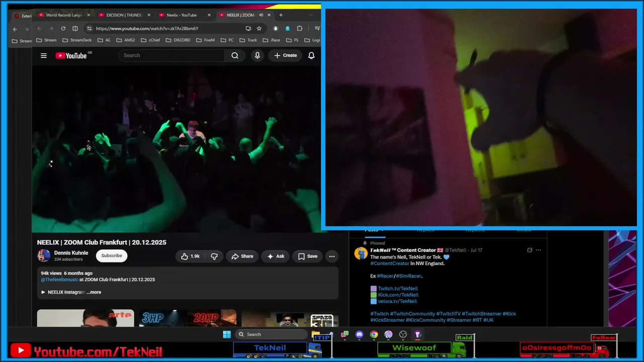The image size is (644, 362).
Task: Open the cChief bookmarks folder
Action: (x=150, y=40)
